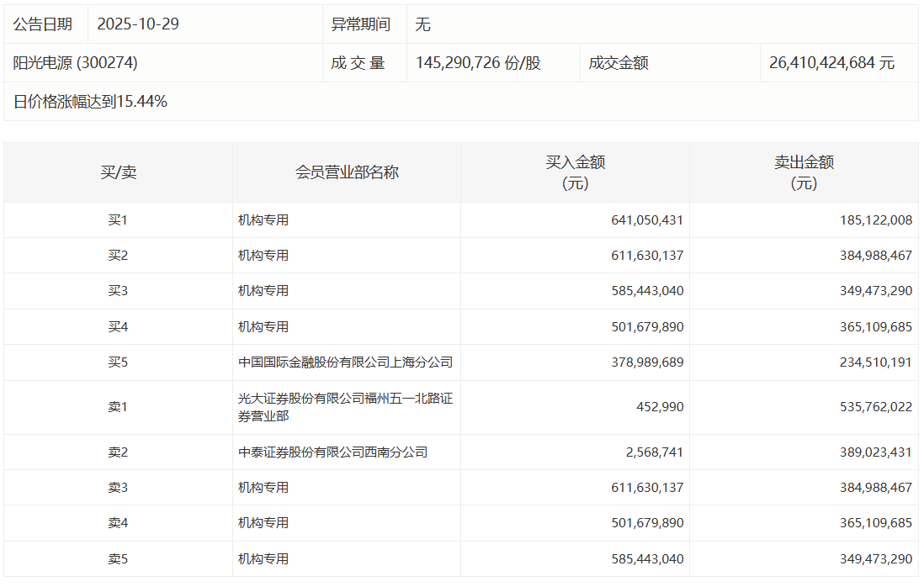Select the 卖2 row label
This screenshot has height=587, width=924.
[118, 452]
